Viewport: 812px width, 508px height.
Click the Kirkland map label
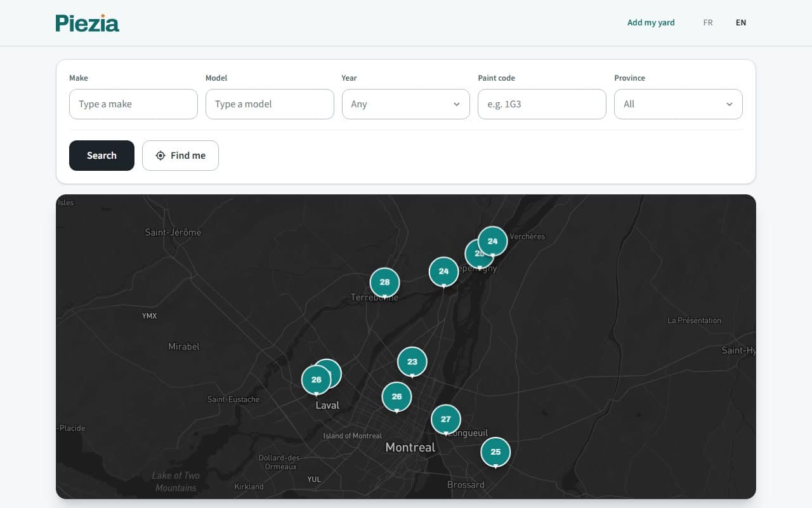tap(249, 486)
